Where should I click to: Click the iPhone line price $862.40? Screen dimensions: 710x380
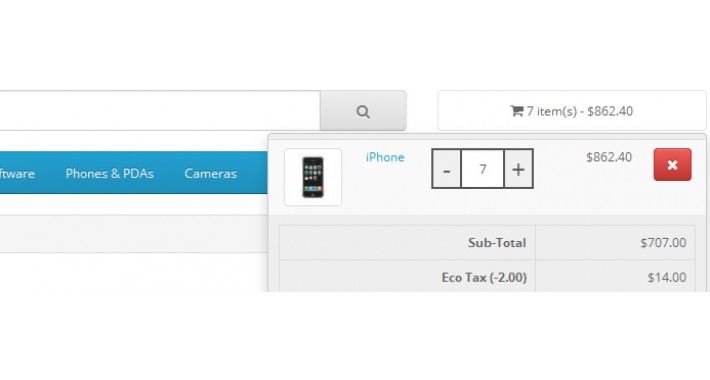click(x=609, y=157)
